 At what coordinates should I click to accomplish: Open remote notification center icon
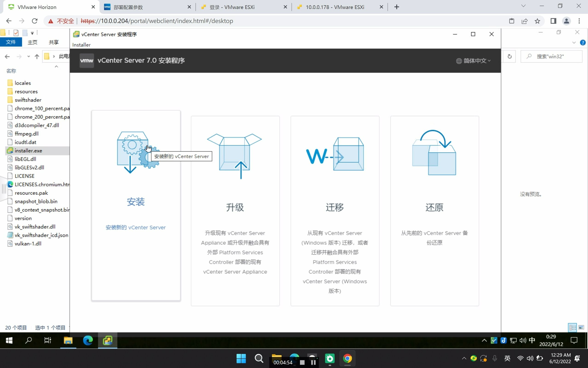(x=574, y=340)
